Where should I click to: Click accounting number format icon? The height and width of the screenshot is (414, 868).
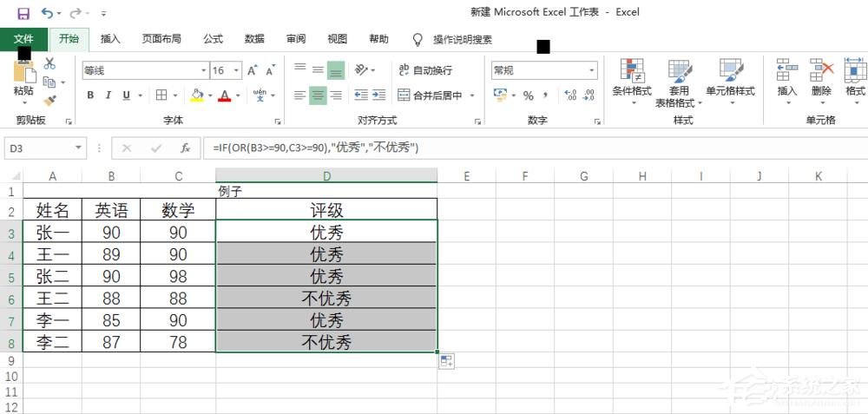click(500, 95)
